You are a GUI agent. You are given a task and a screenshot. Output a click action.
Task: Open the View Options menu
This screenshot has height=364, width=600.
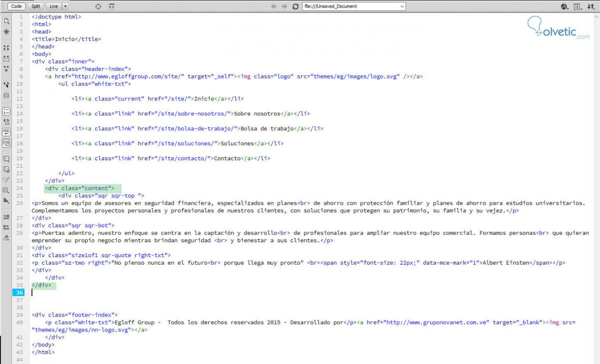coord(577,6)
